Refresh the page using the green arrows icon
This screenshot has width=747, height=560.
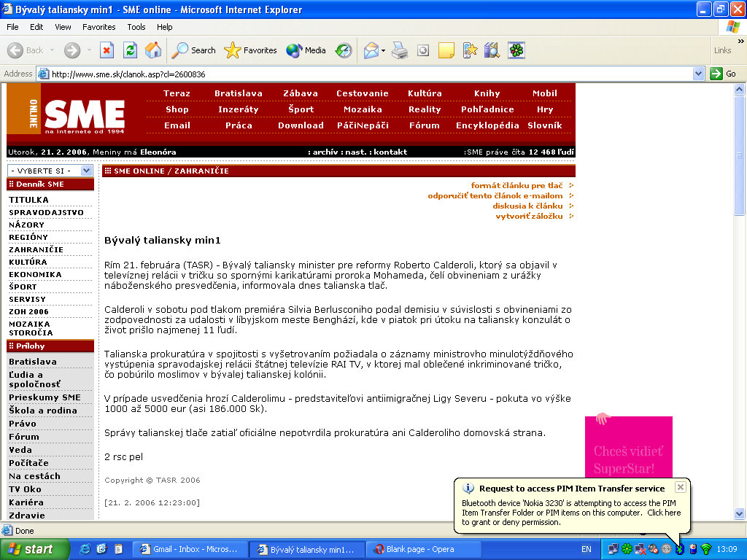(130, 50)
